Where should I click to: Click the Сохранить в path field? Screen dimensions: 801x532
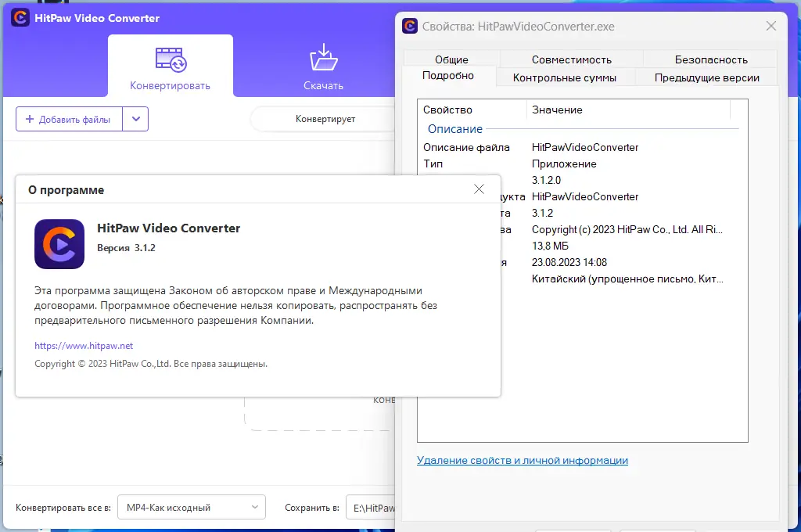pyautogui.click(x=371, y=508)
